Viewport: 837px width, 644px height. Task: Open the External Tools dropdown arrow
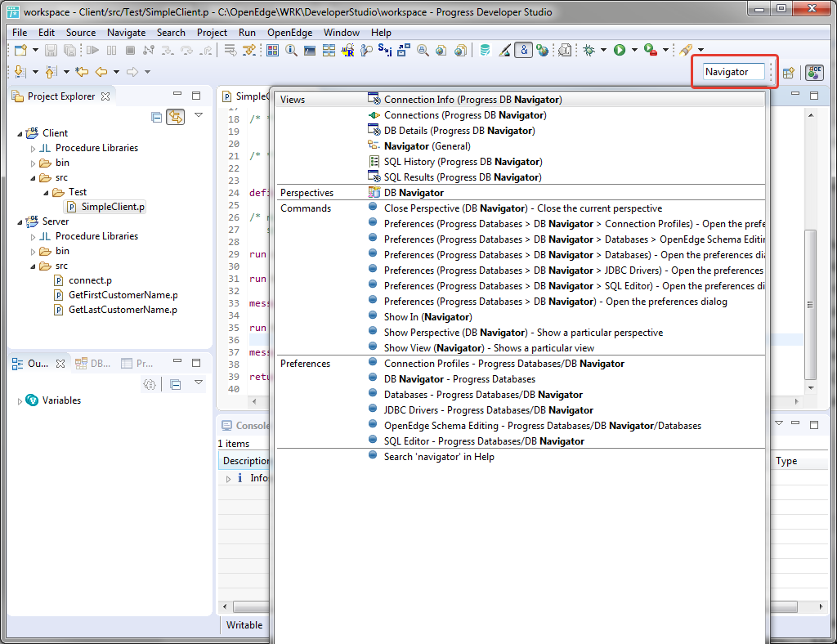click(x=665, y=50)
